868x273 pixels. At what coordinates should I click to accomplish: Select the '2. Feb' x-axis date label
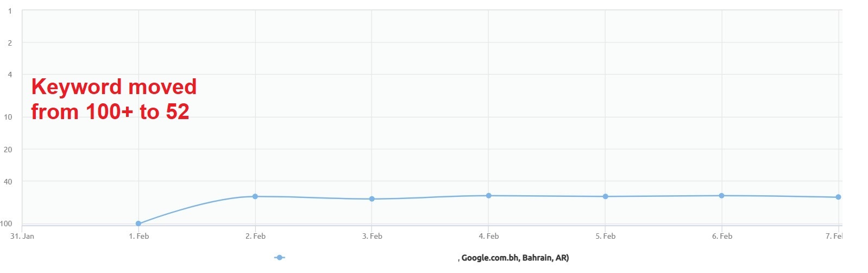255,236
